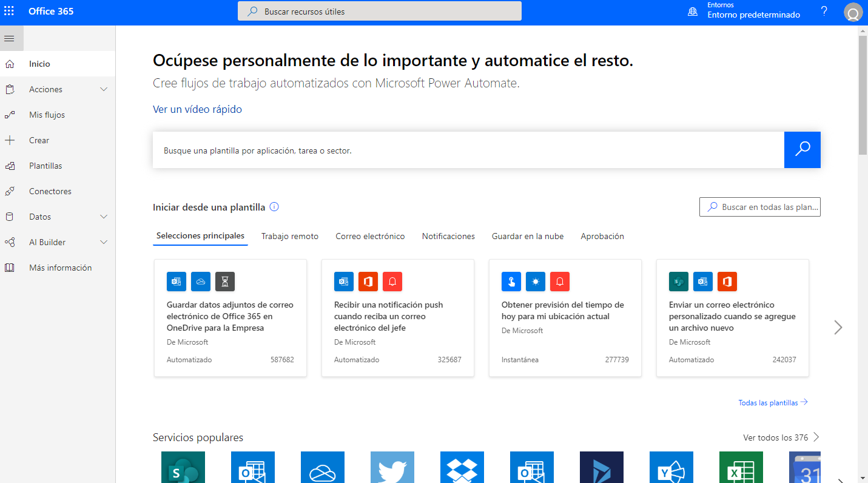Open Obtener previsión del tiempo template card
The image size is (868, 483).
[565, 318]
